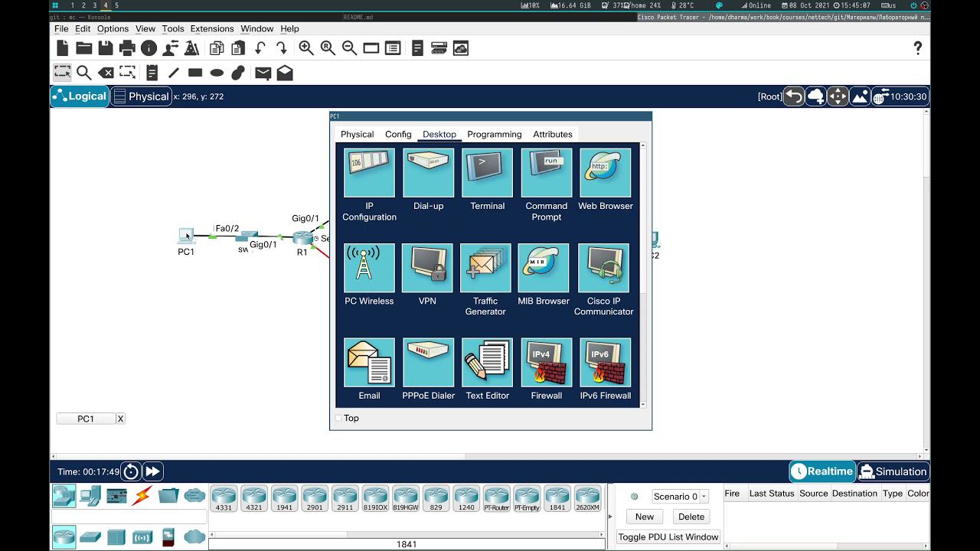Add a Simple PDU envelope
This screenshot has width=980, height=551.
click(x=263, y=73)
